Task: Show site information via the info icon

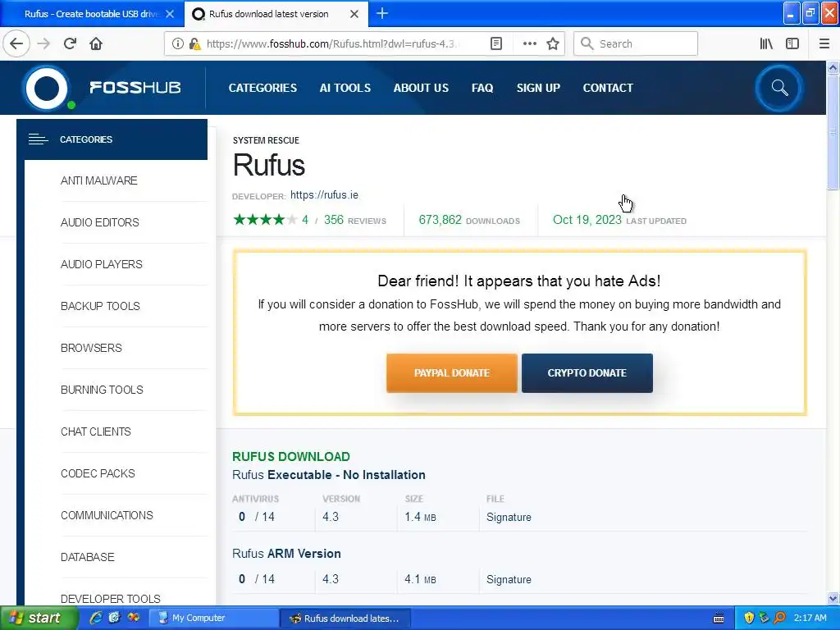Action: pyautogui.click(x=178, y=43)
